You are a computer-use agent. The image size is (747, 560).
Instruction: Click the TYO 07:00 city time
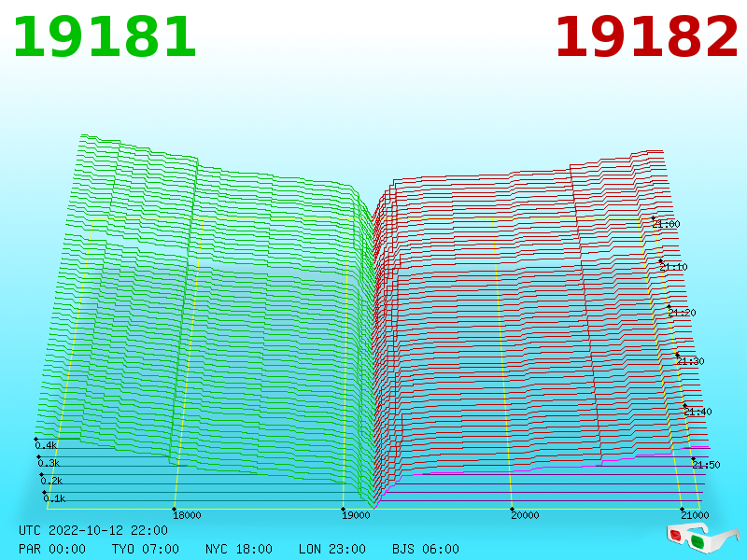tap(146, 549)
